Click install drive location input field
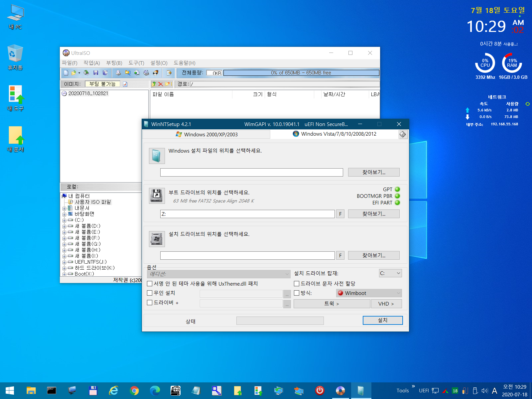This screenshot has height=399, width=532. pos(247,255)
